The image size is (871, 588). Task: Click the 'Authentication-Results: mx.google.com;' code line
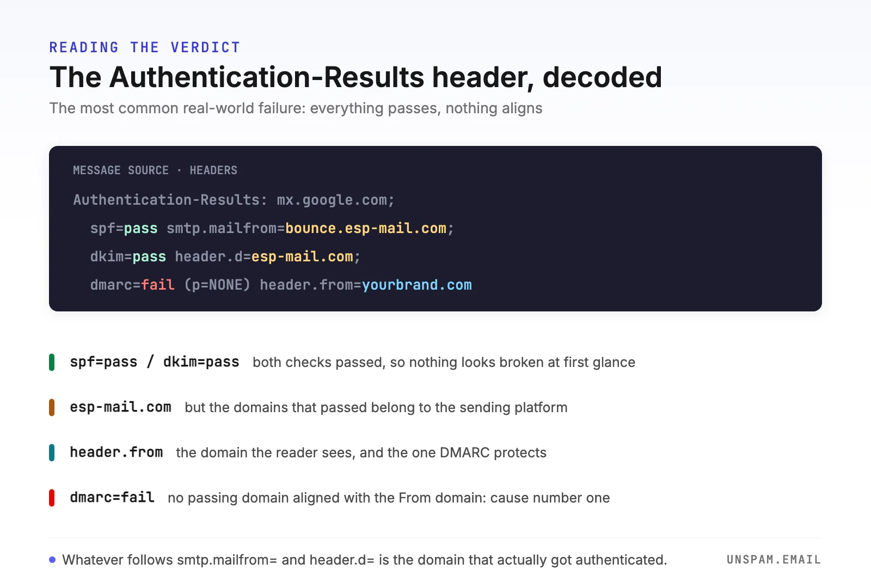click(234, 200)
